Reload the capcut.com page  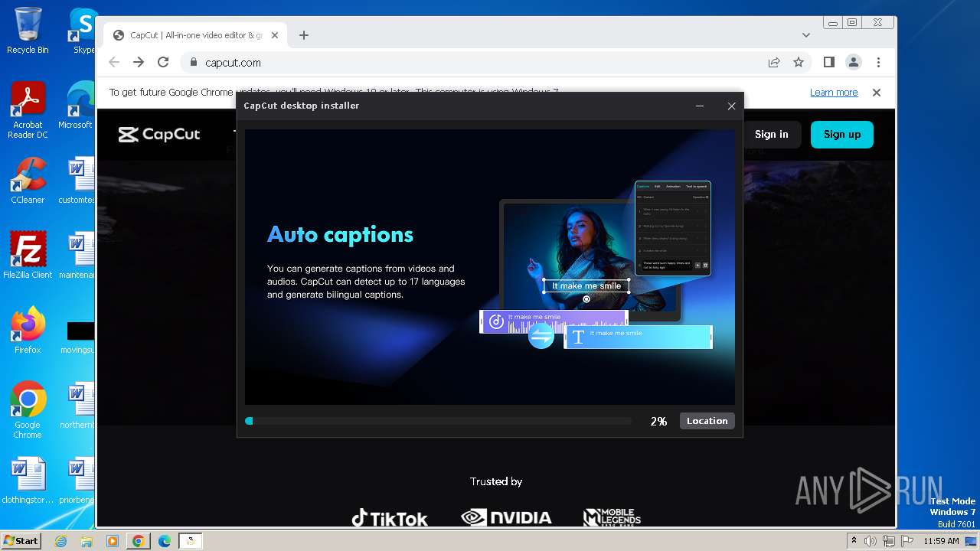[163, 63]
